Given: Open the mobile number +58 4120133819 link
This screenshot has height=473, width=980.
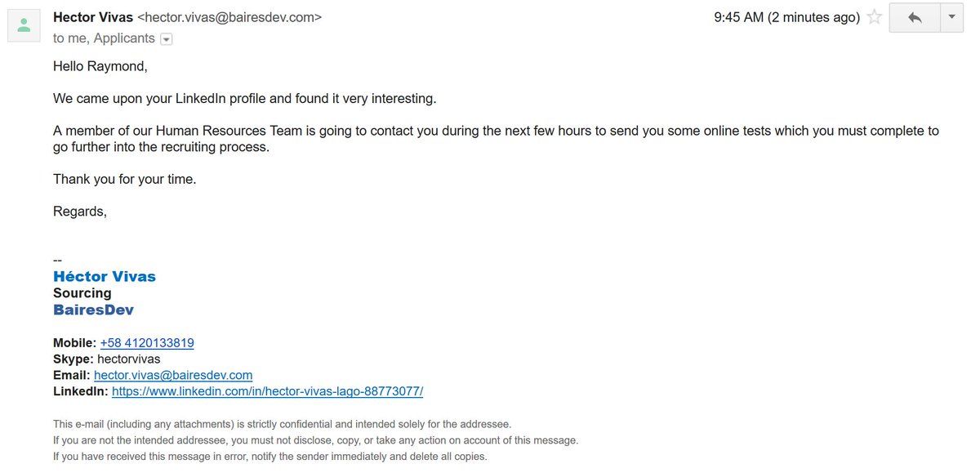Looking at the screenshot, I should (x=147, y=343).
